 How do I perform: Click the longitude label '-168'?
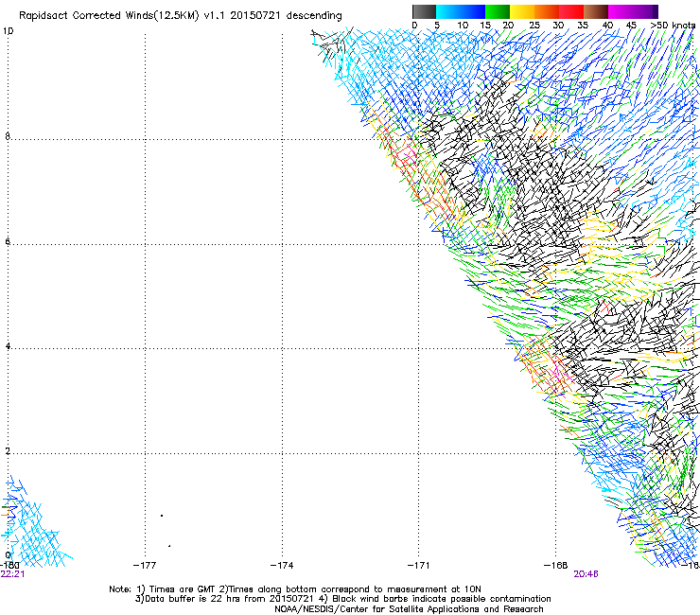click(555, 566)
